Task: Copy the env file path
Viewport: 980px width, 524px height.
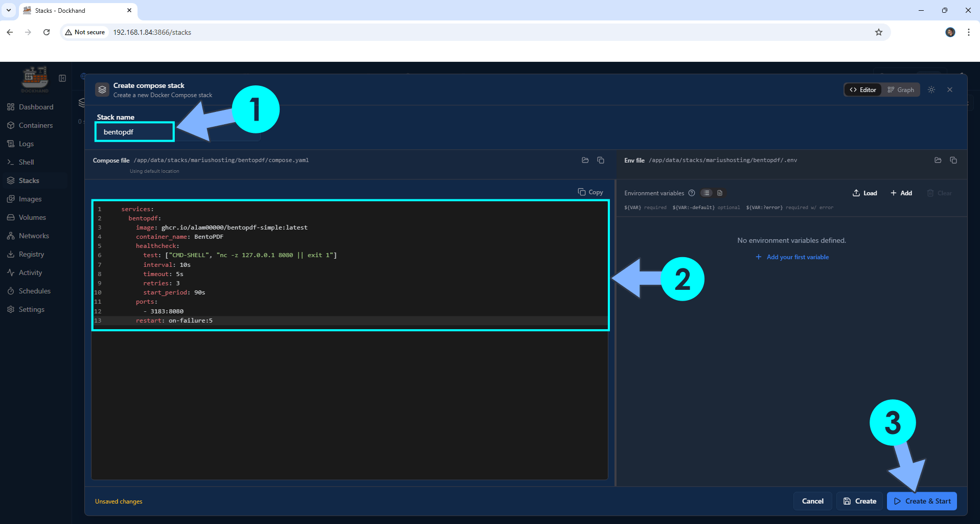Action: pyautogui.click(x=953, y=161)
